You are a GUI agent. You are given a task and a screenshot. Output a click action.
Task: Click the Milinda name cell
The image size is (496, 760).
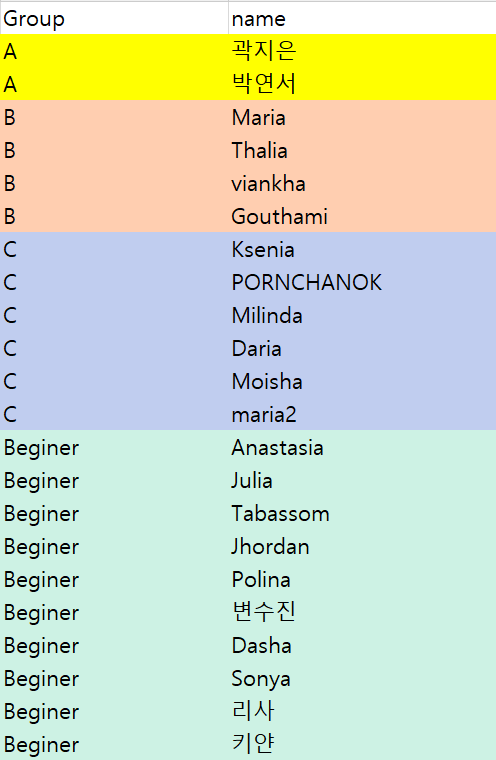[x=362, y=315]
